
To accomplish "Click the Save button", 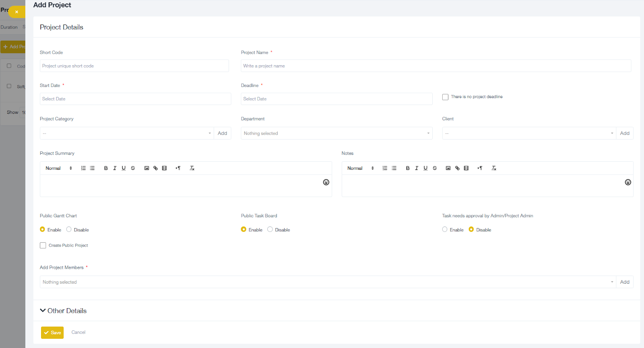I will [52, 333].
